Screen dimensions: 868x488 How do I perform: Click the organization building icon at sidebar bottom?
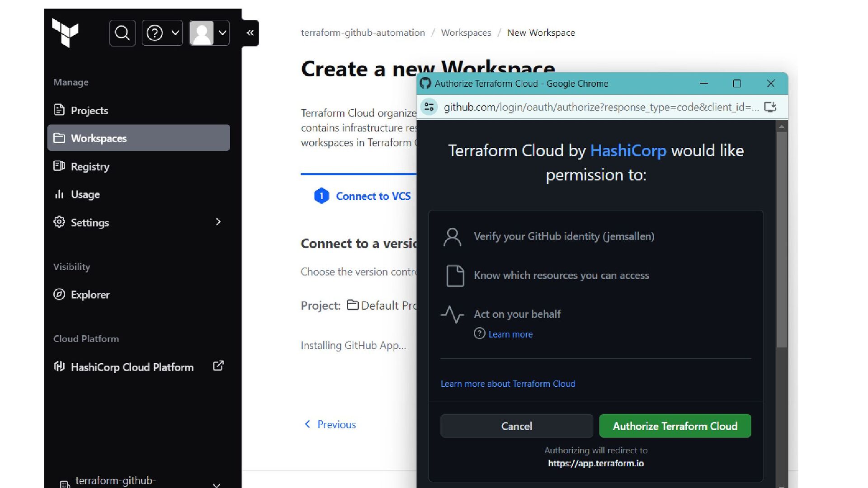click(x=65, y=484)
